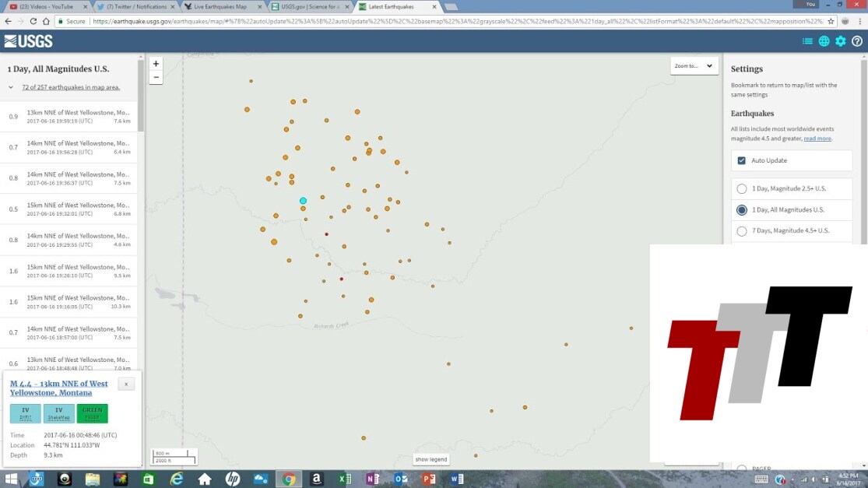The image size is (868, 488).
Task: Open settings with the gear icon
Action: coord(841,41)
